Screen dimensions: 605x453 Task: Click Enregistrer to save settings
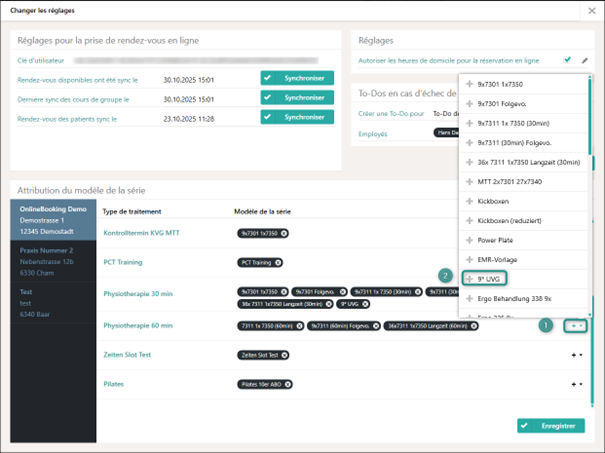[551, 426]
